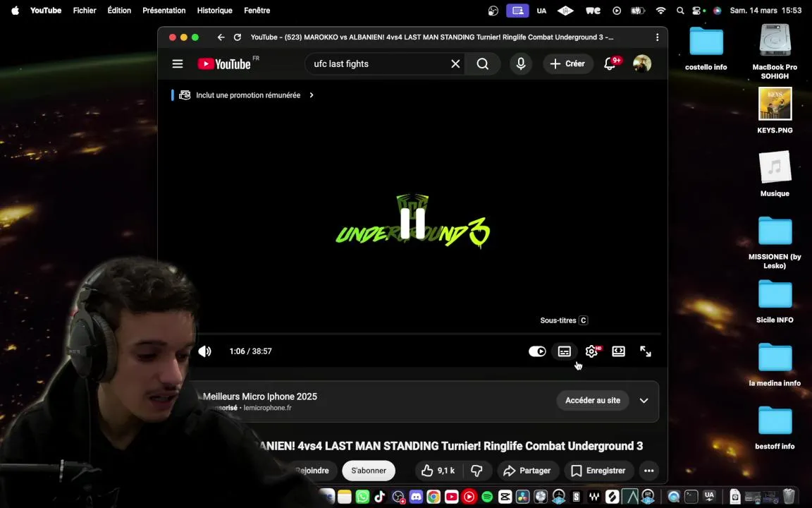Clear the search field with the X

click(455, 64)
